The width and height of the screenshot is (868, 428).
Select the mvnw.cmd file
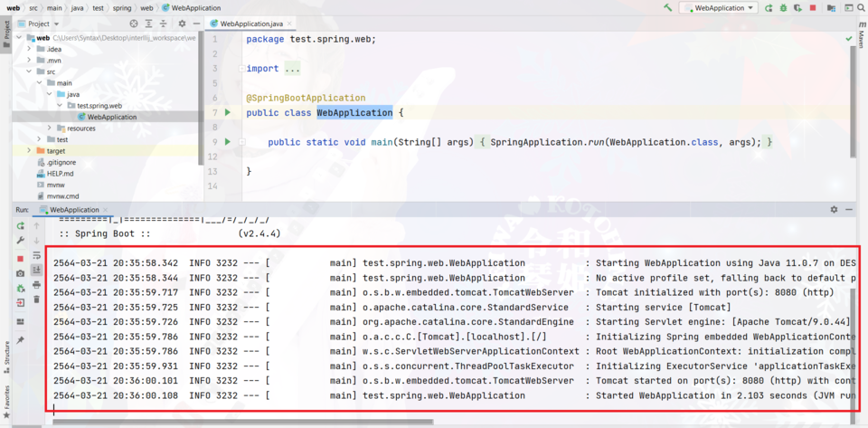click(x=58, y=196)
